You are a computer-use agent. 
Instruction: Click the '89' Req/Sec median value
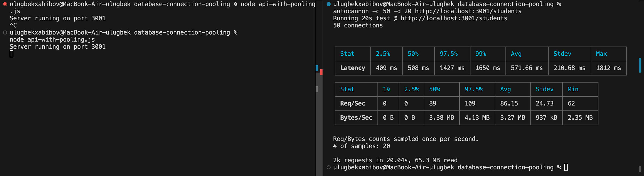point(433,103)
